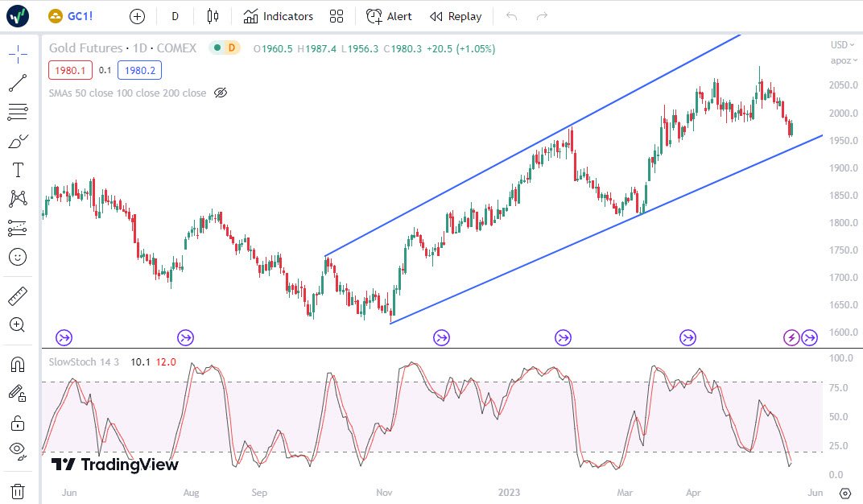863x504 pixels.
Task: Open the candlestick chart type menu
Action: click(x=213, y=16)
